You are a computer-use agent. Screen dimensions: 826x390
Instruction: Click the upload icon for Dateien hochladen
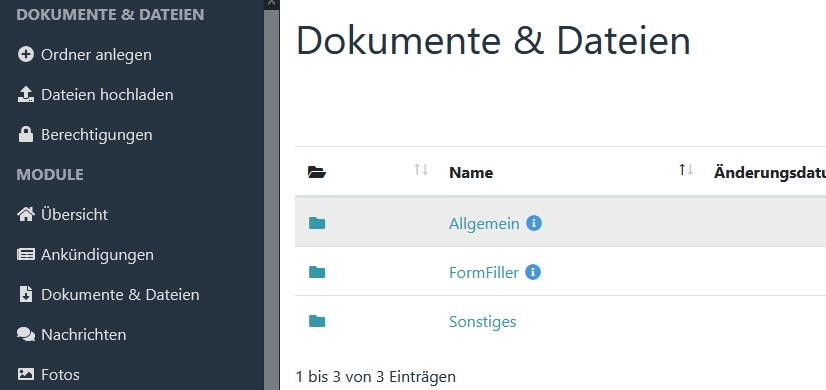click(25, 94)
